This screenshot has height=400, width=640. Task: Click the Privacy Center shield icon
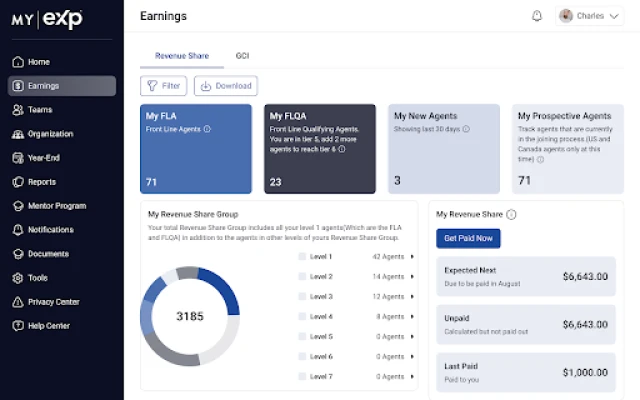[18, 302]
